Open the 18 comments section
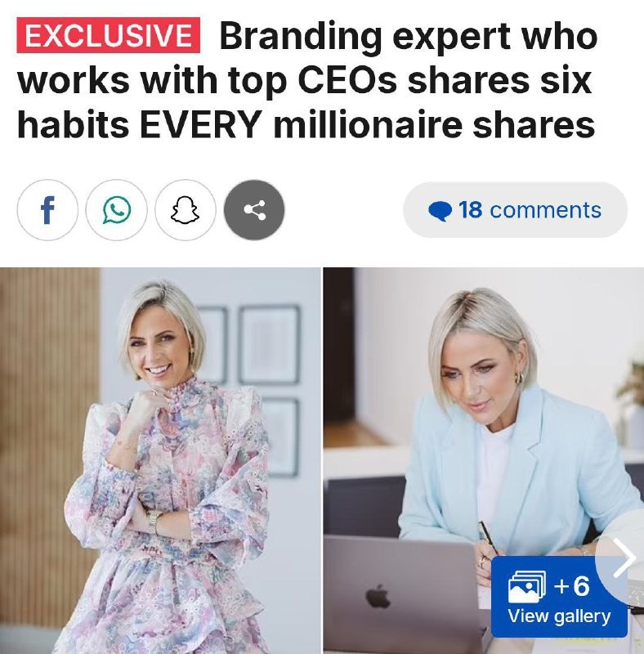 pyautogui.click(x=515, y=210)
